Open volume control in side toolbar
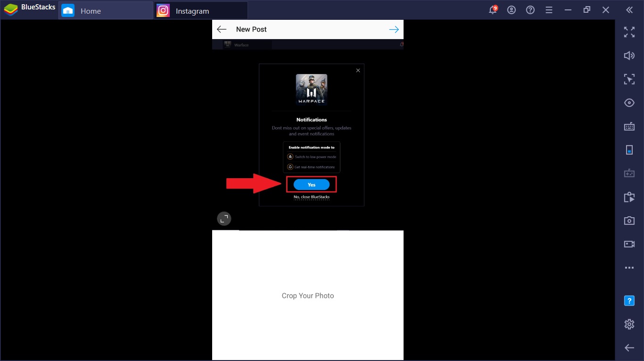644x361 pixels. (629, 56)
